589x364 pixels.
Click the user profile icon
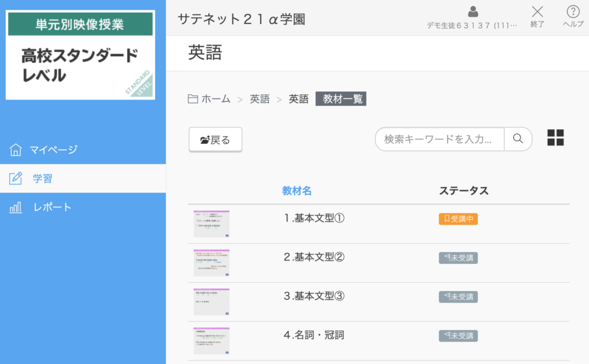pos(473,12)
